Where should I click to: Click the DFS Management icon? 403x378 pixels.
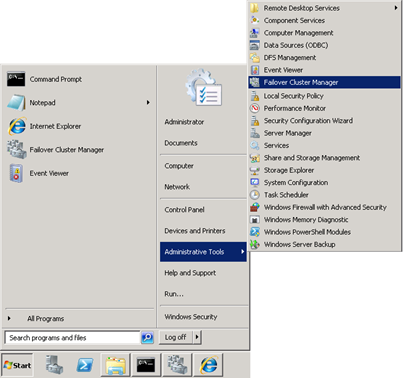coord(255,57)
